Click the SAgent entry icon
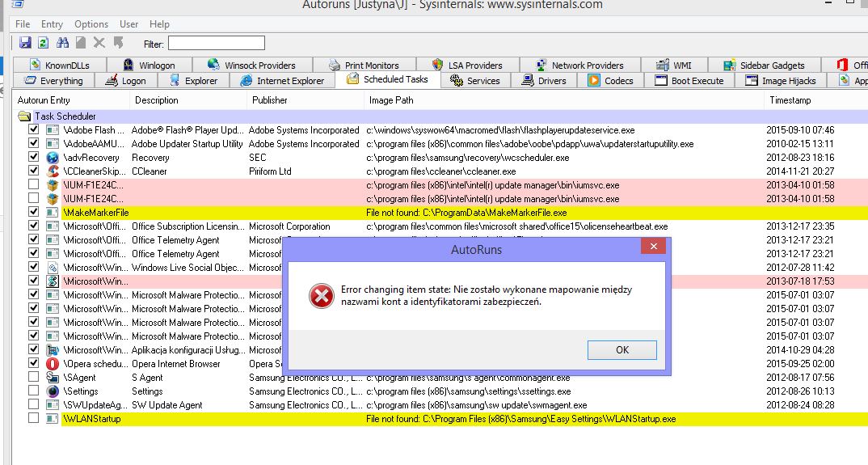Screen dimensions: 868x465 coord(53,378)
